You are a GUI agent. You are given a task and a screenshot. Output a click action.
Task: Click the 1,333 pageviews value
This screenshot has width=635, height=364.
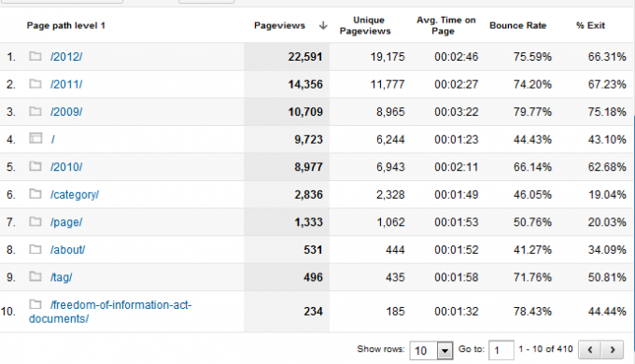pos(308,222)
